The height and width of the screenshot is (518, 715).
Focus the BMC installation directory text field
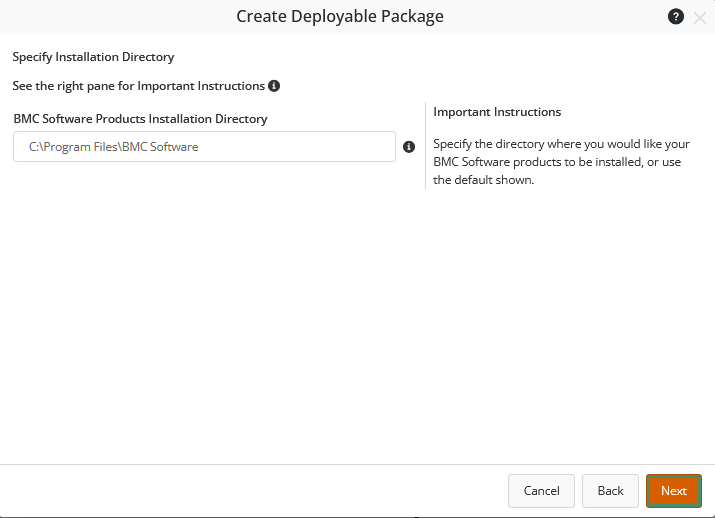coord(205,147)
